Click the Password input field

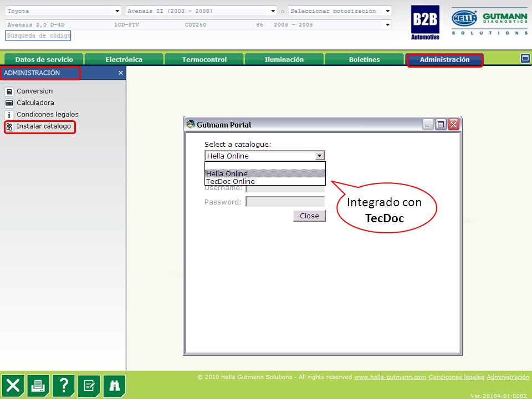pos(285,202)
